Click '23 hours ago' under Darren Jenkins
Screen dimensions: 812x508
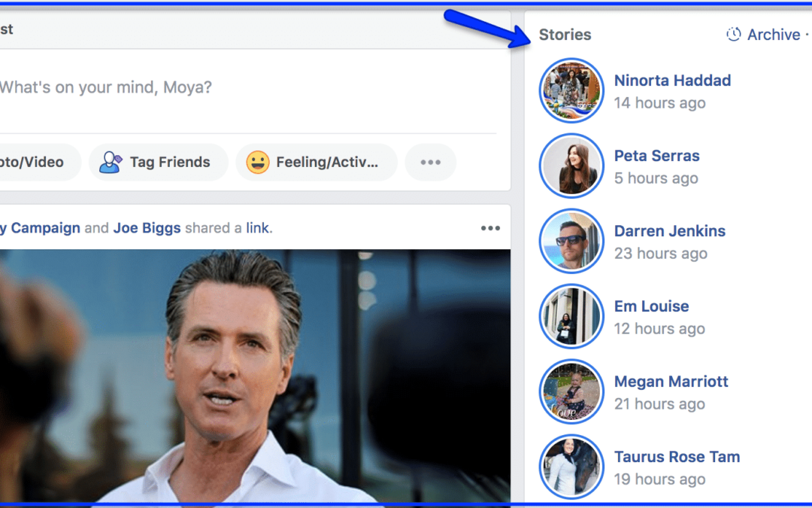(x=661, y=253)
